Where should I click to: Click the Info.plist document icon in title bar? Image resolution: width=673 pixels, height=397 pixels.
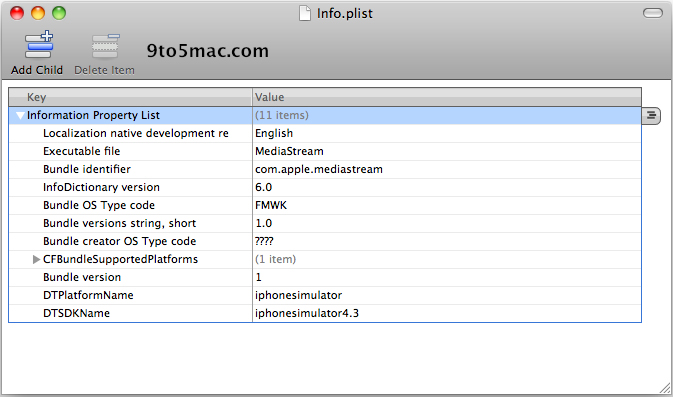(305, 13)
